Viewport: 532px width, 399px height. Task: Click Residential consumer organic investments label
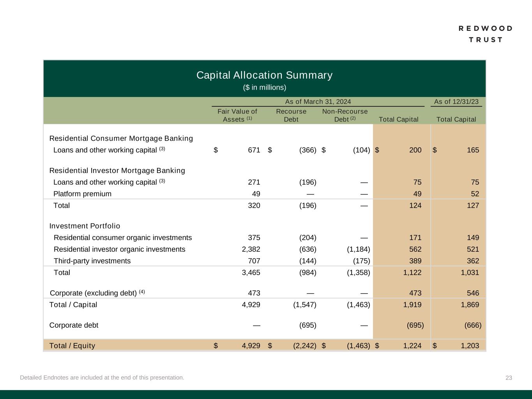click(x=122, y=238)
